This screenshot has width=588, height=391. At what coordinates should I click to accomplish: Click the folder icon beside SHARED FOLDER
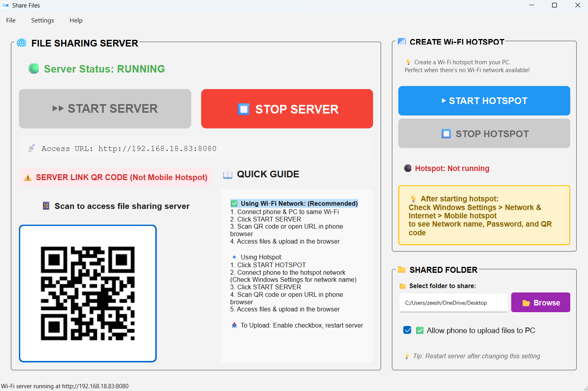click(x=401, y=270)
